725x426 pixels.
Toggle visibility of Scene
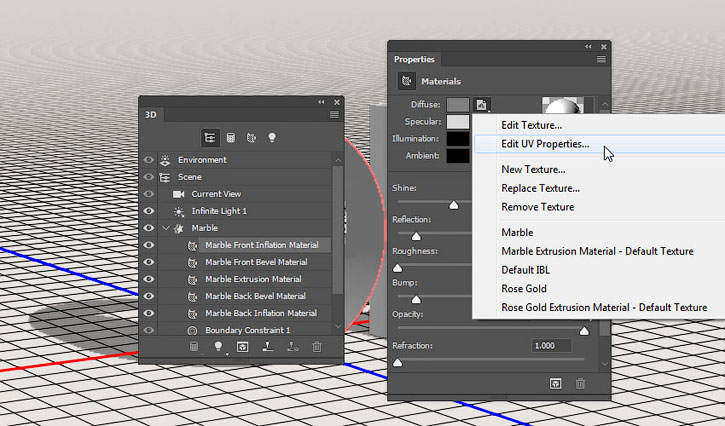point(148,177)
